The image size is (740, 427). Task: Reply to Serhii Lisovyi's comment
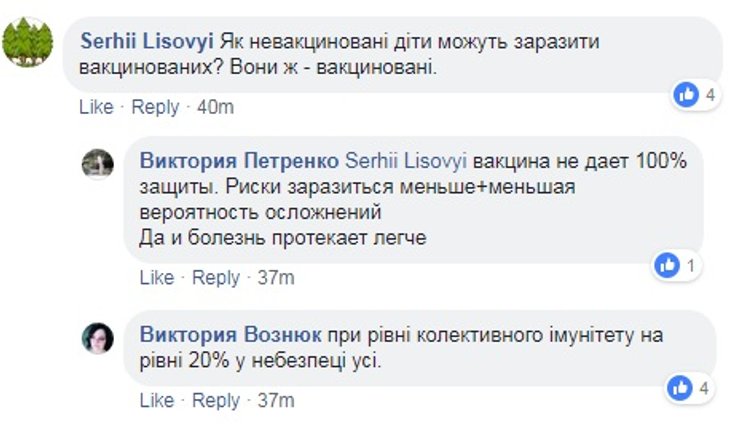[155, 107]
